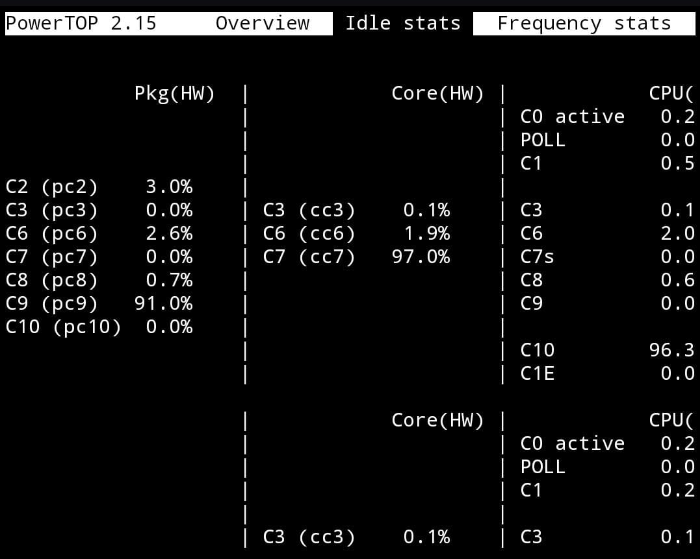700x559 pixels.
Task: Select the C7 (cc7) 97.0% entry
Action: [x=356, y=257]
